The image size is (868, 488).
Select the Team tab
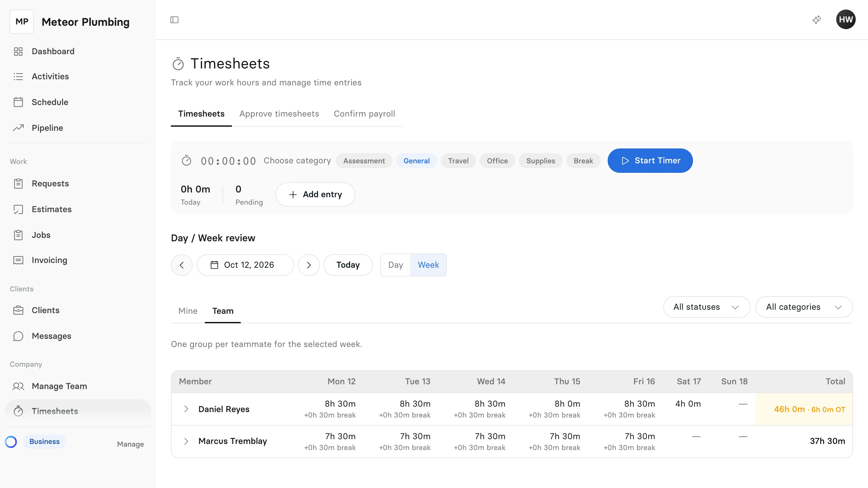point(223,311)
